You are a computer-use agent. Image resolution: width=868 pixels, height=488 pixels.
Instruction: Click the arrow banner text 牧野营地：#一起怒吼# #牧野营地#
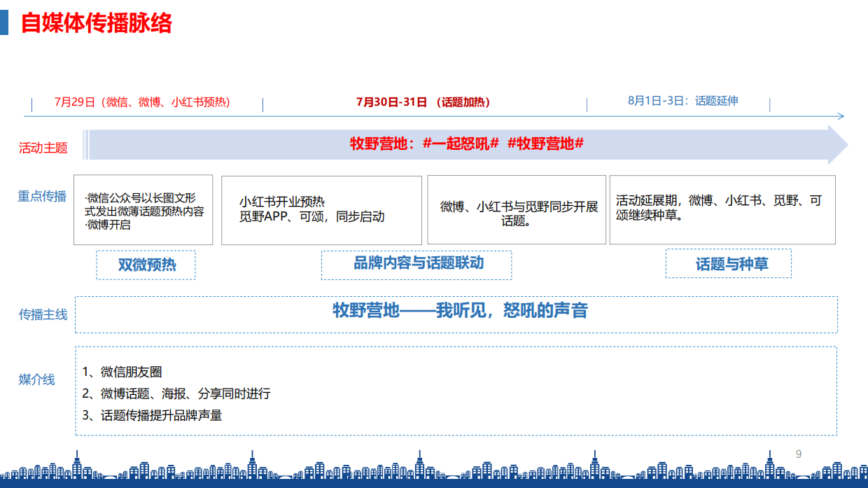pos(467,144)
